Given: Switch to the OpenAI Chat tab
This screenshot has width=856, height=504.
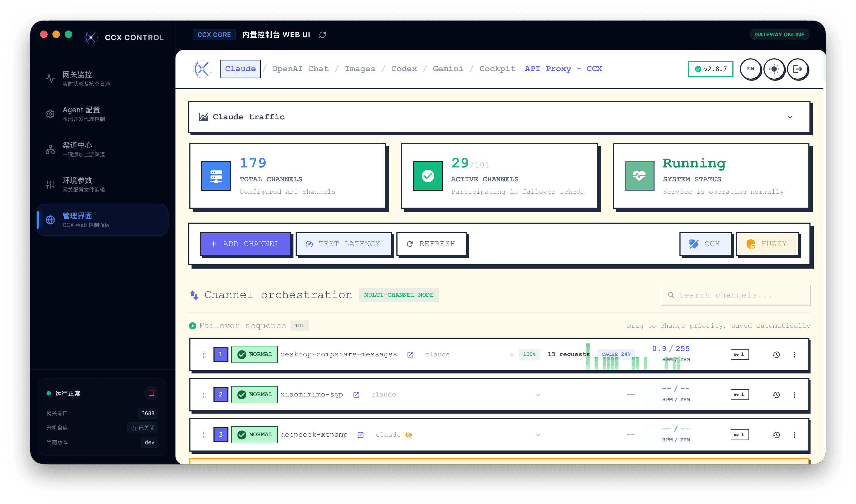Looking at the screenshot, I should click(x=300, y=69).
